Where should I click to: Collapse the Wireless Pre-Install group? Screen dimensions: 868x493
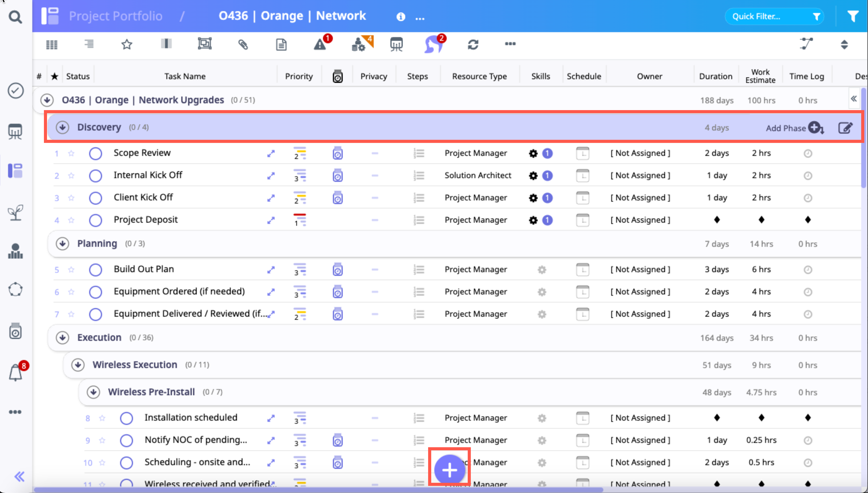pyautogui.click(x=93, y=392)
